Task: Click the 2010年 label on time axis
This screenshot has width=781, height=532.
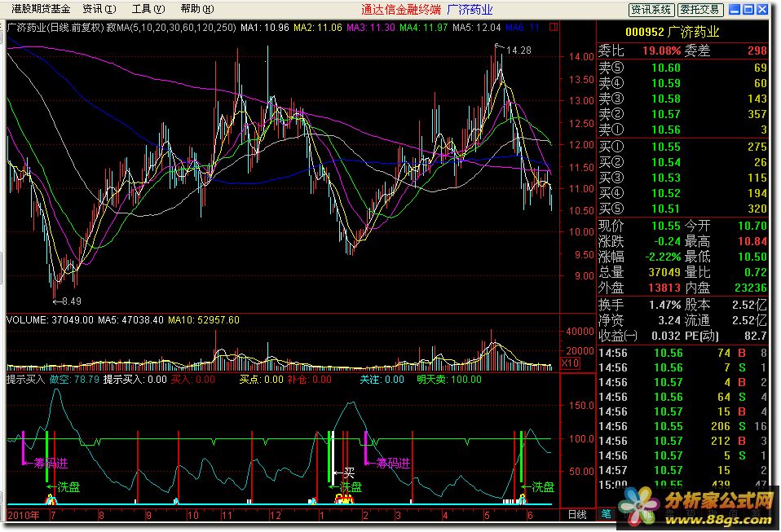Action: (24, 516)
